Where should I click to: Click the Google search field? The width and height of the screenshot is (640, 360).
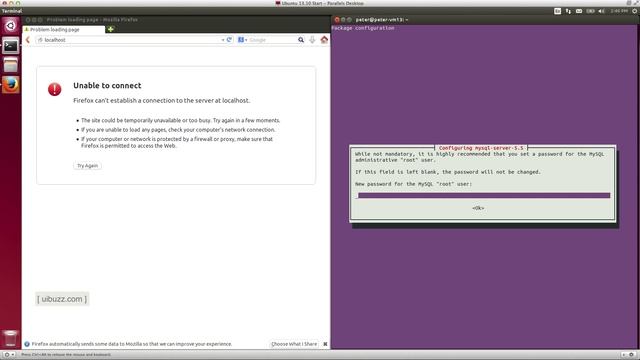pyautogui.click(x=272, y=40)
